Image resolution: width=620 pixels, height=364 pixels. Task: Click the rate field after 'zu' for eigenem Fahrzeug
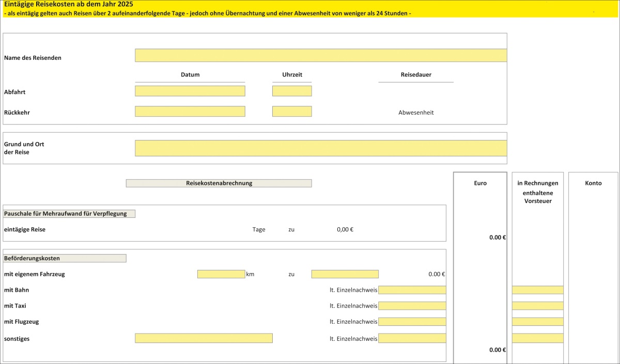coord(345,274)
